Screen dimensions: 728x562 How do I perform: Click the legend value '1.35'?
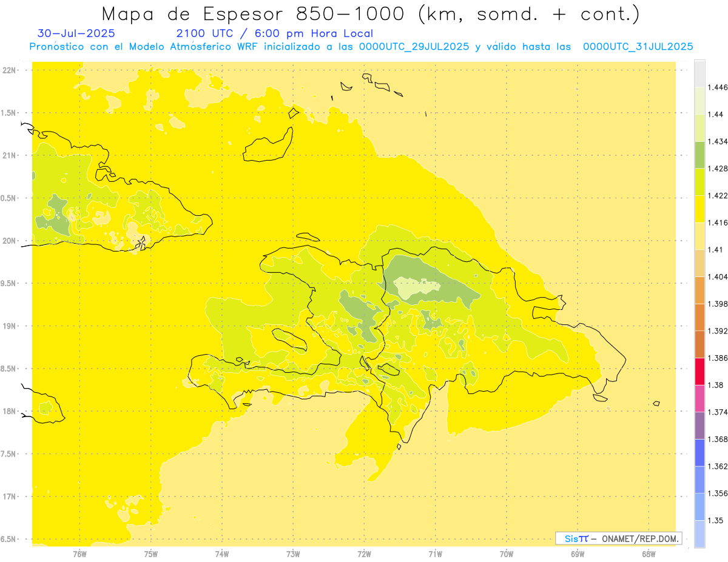click(x=715, y=521)
